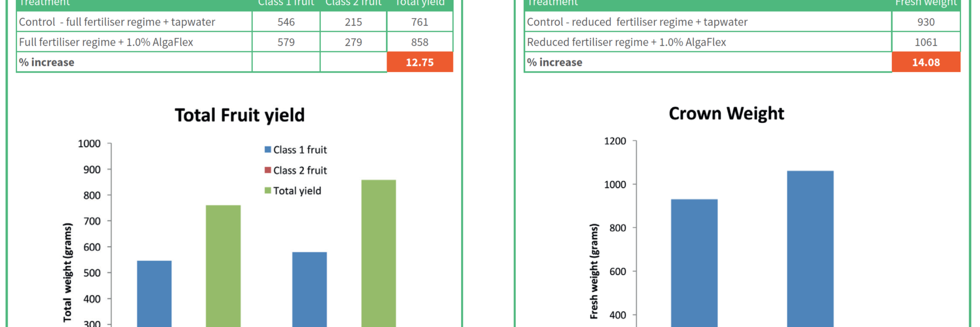Click 'Fresh weight (grams)' axis label
Image resolution: width=980 pixels, height=327 pixels.
click(593, 271)
